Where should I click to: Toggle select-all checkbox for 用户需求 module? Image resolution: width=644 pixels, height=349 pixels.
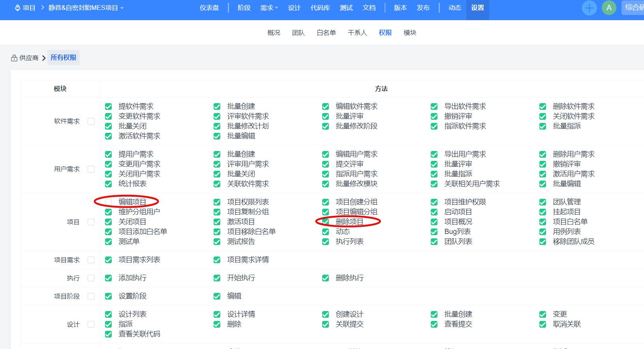pyautogui.click(x=91, y=169)
